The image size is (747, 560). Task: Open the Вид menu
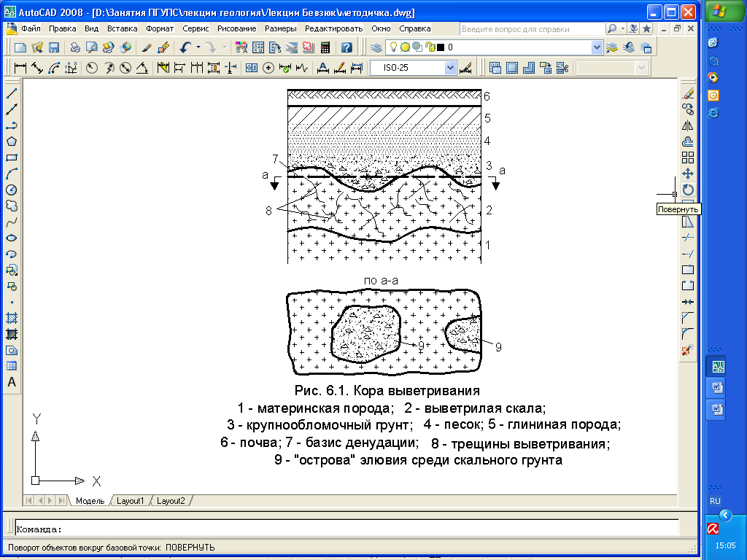coord(91,28)
